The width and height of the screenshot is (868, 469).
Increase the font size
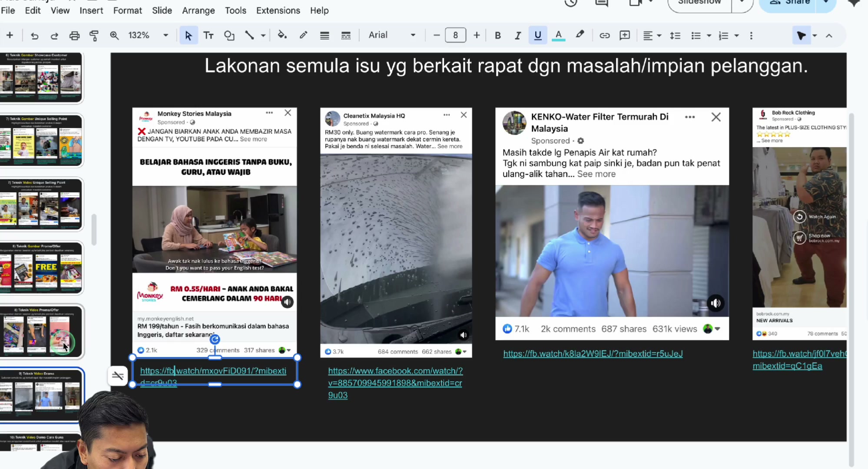tap(477, 36)
